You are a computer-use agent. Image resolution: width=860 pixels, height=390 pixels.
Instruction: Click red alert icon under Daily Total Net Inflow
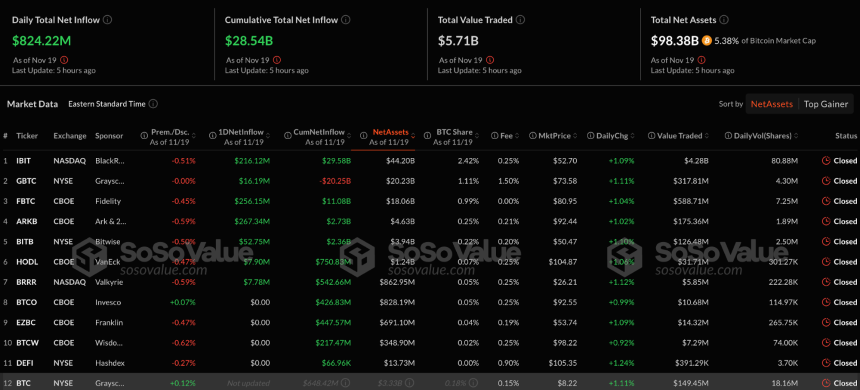pyautogui.click(x=64, y=60)
